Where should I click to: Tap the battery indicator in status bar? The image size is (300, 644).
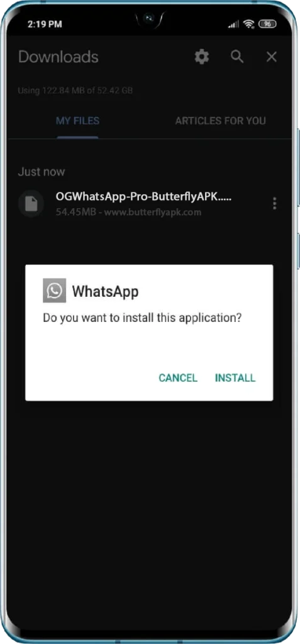tap(267, 25)
